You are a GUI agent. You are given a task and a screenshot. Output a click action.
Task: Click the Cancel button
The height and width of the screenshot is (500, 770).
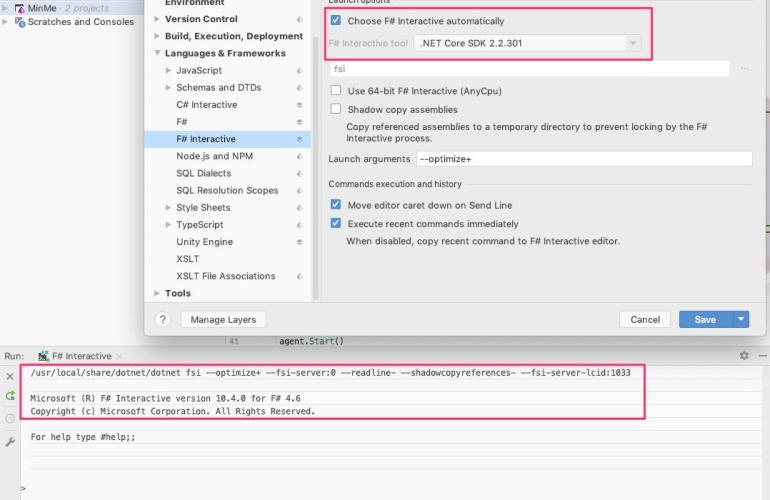coord(645,320)
